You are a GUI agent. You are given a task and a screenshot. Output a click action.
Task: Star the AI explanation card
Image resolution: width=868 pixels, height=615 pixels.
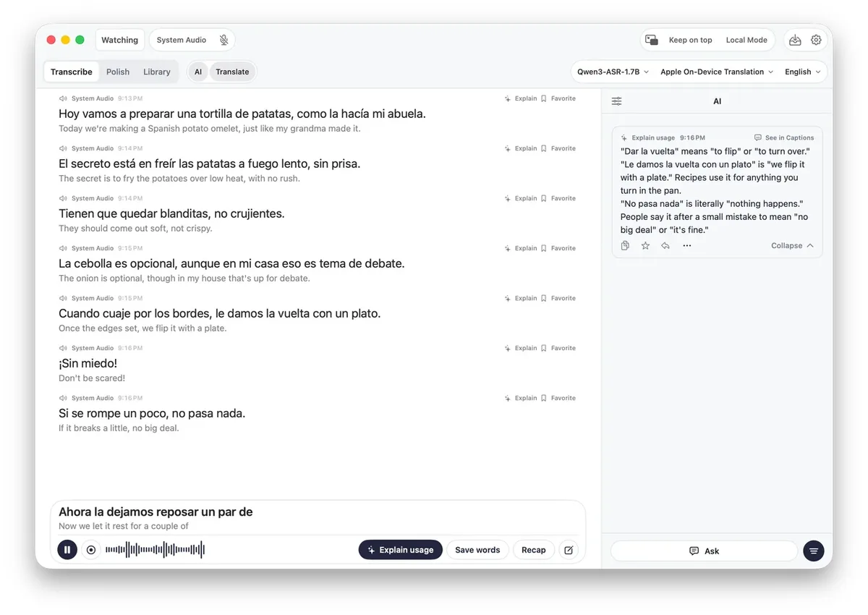645,246
